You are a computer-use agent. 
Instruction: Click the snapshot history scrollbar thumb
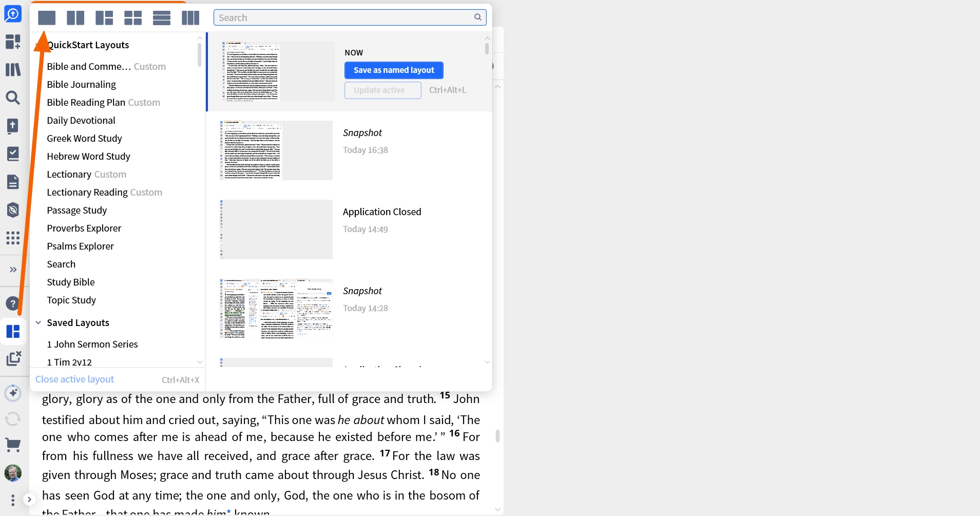click(487, 48)
